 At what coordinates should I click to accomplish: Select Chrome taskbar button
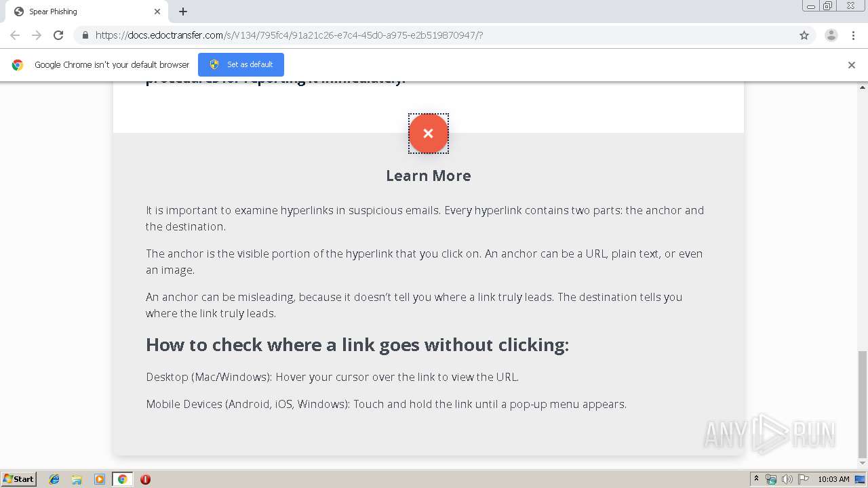(122, 479)
